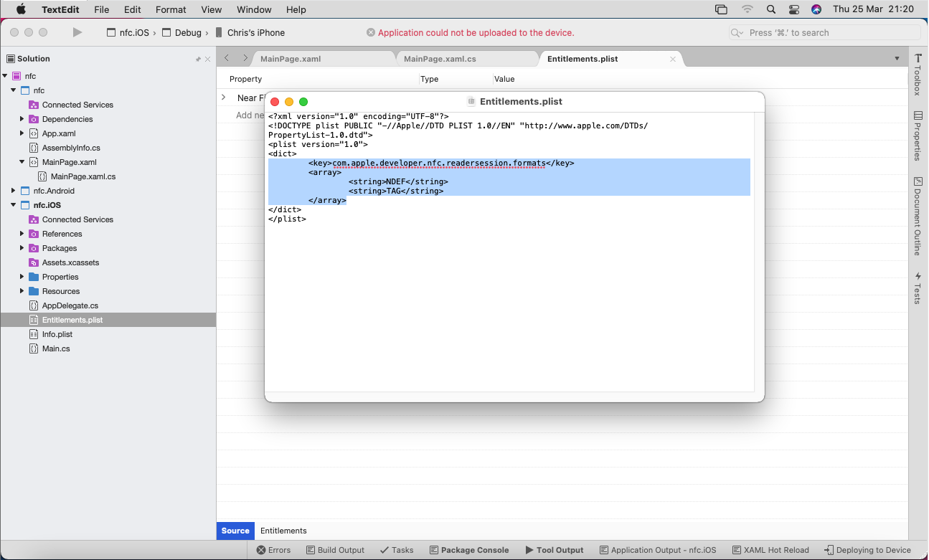Screen dimensions: 929x560
Task: Click the Run play button in toolbar
Action: click(77, 32)
